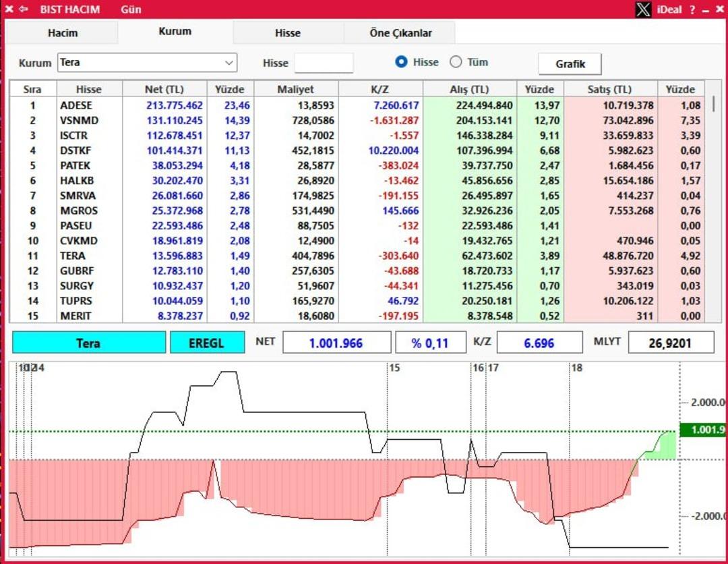
Task: Select the ADESE row
Action: coord(357,105)
